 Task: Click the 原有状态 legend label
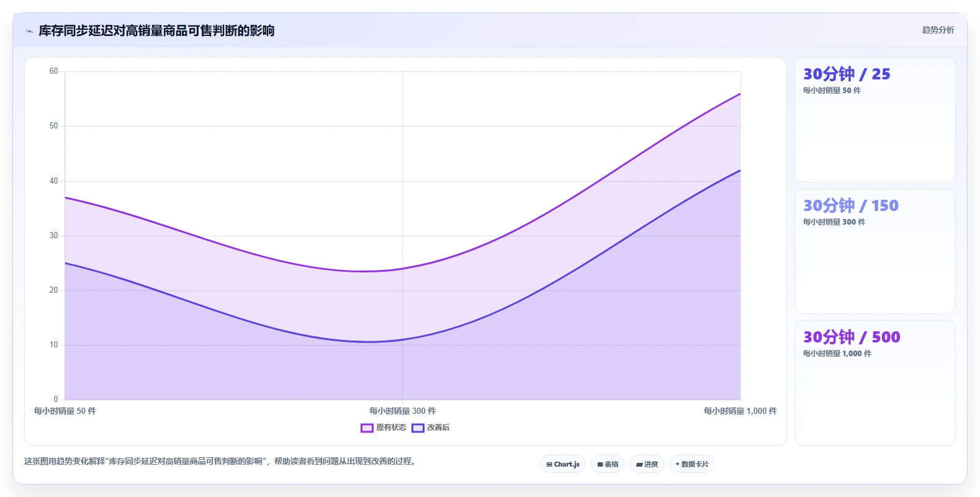391,428
